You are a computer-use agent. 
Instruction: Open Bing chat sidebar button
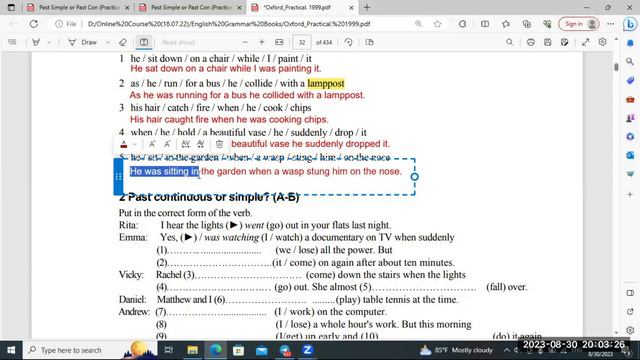pos(630,24)
